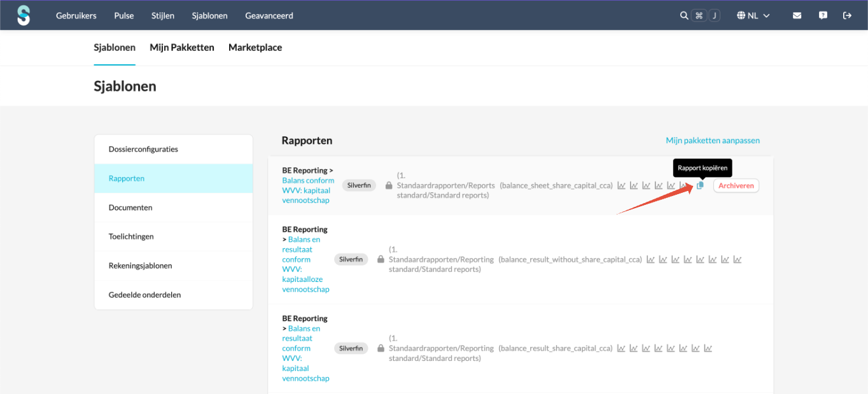
Task: Switch to the Marketplace tab
Action: (x=255, y=48)
